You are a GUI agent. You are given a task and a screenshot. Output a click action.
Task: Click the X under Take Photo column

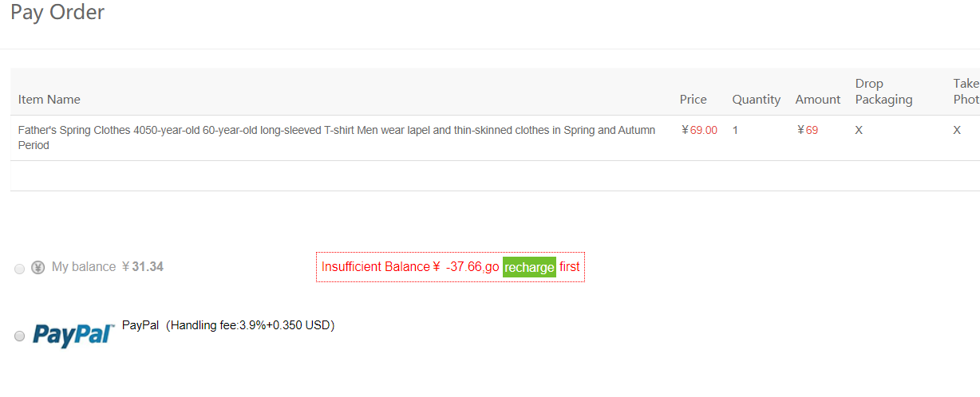pyautogui.click(x=957, y=130)
